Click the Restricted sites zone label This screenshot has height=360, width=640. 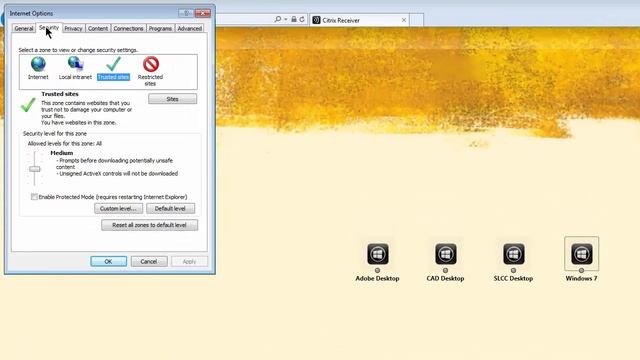[x=150, y=80]
